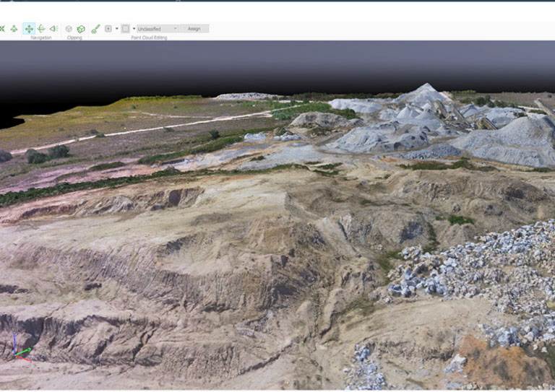
Task: Open the Unclassified classification combo box
Action: (x=157, y=29)
